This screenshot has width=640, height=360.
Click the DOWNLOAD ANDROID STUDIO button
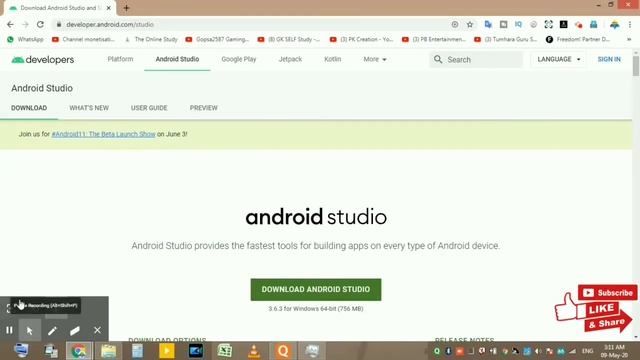(x=316, y=289)
